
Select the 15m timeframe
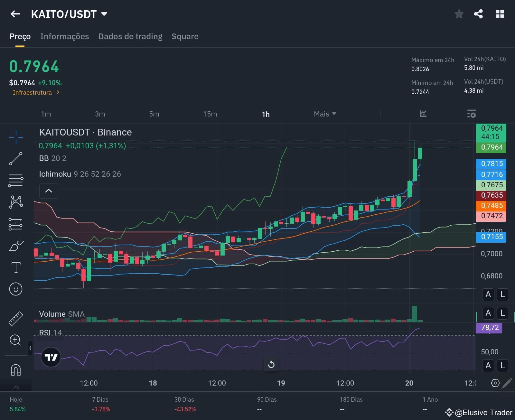click(x=210, y=114)
